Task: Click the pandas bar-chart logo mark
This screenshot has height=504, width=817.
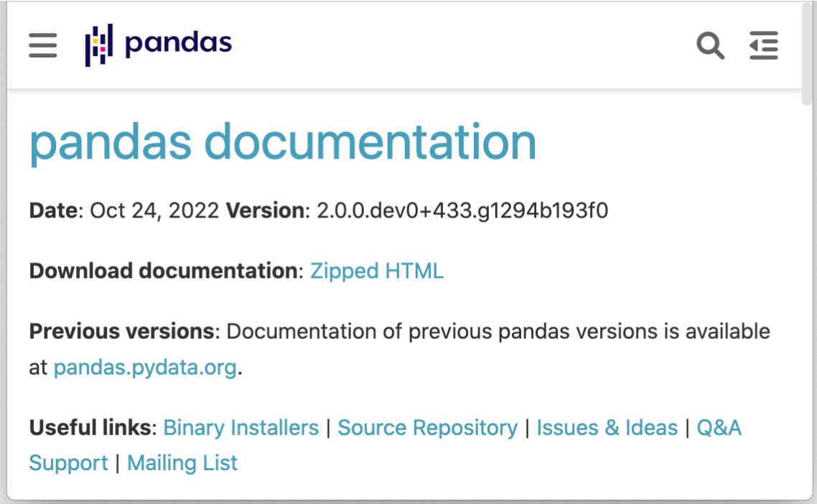Action: click(x=99, y=45)
